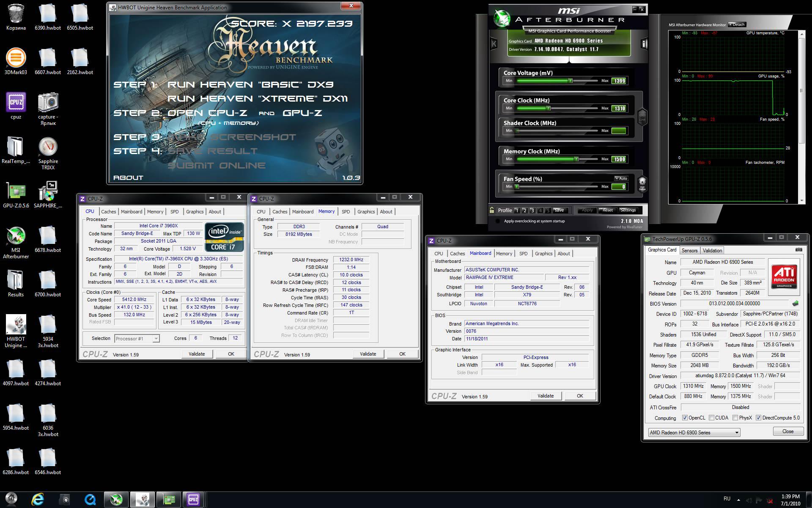The image size is (812, 508).
Task: Click the Kombustor K button in Afterburner
Action: [494, 43]
